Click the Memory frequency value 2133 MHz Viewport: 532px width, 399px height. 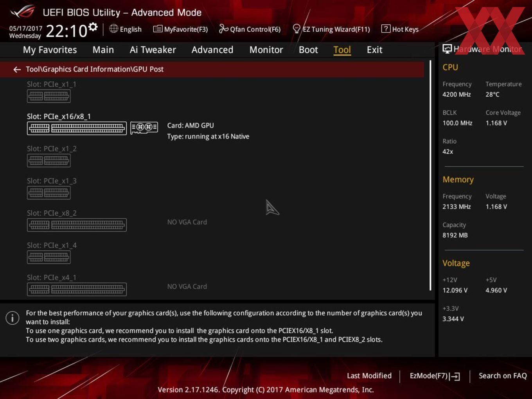point(457,207)
